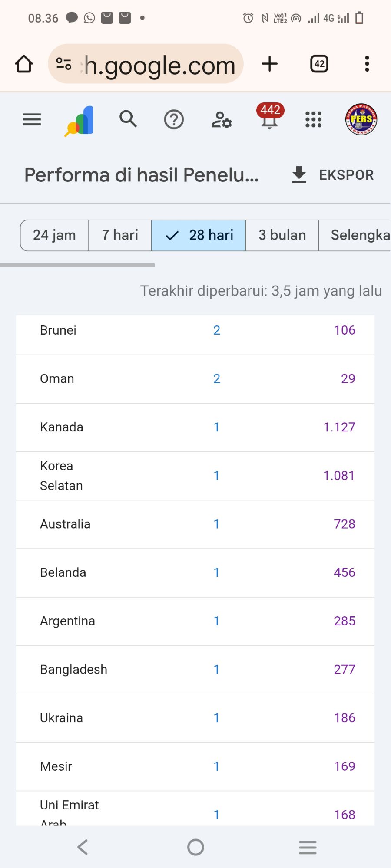The width and height of the screenshot is (391, 868).
Task: Open the Selengkapnya date options
Action: coord(356,235)
